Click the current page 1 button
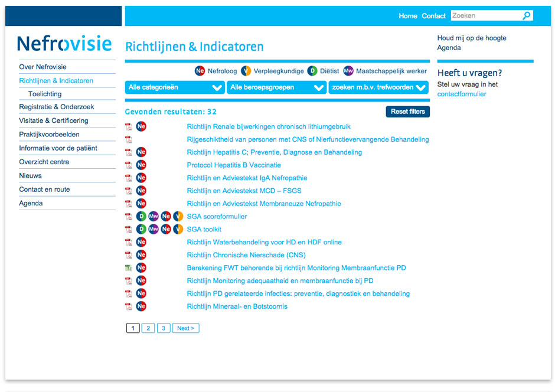The height and width of the screenshot is (392, 555). pos(133,328)
